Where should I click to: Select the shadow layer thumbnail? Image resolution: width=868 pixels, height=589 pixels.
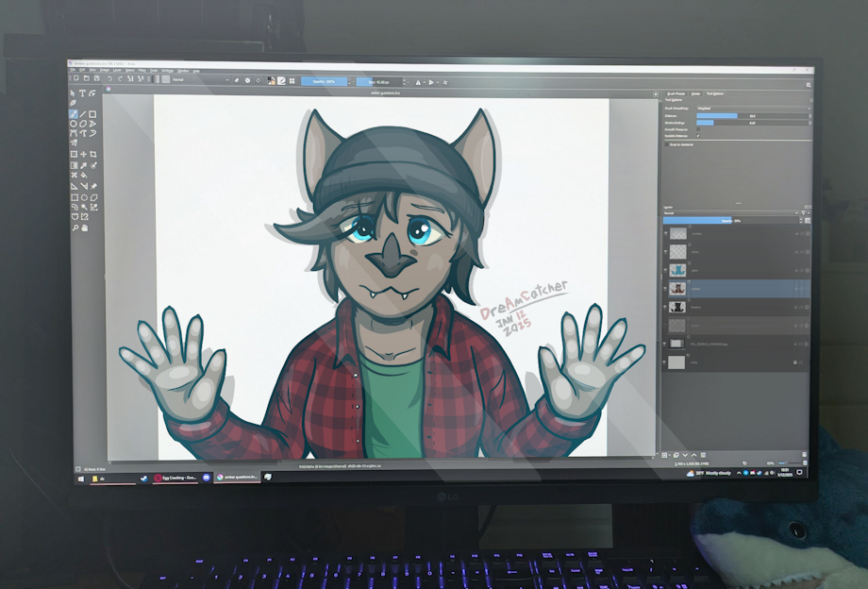pos(677,307)
